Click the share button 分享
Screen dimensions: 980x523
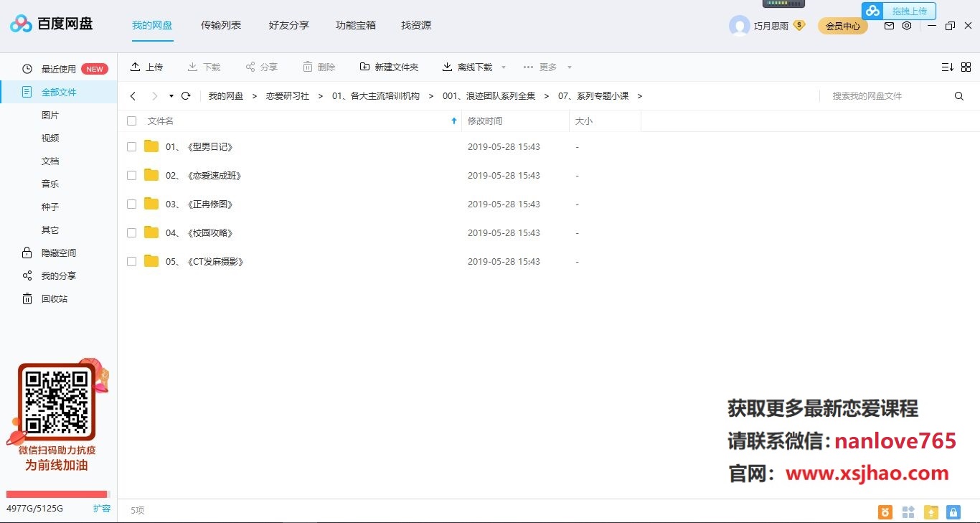click(261, 67)
